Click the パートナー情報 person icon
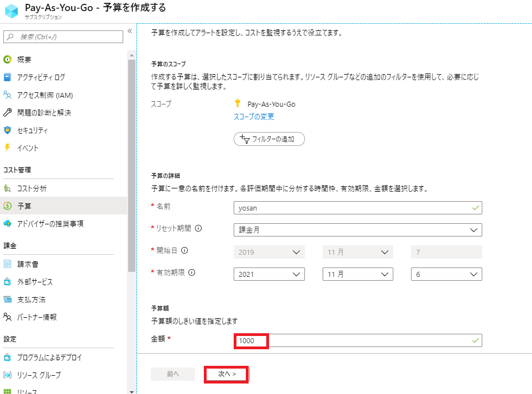 coord(8,317)
